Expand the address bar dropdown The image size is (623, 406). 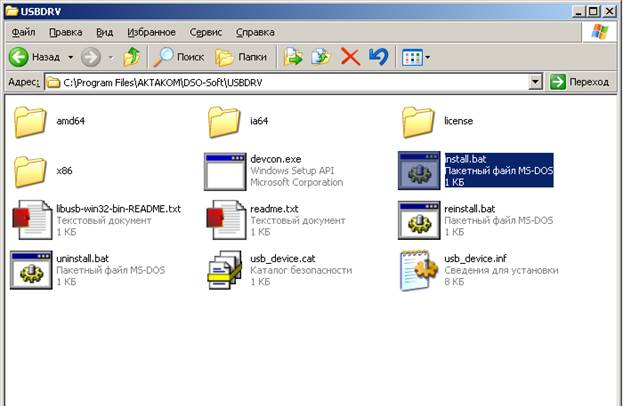click(535, 82)
